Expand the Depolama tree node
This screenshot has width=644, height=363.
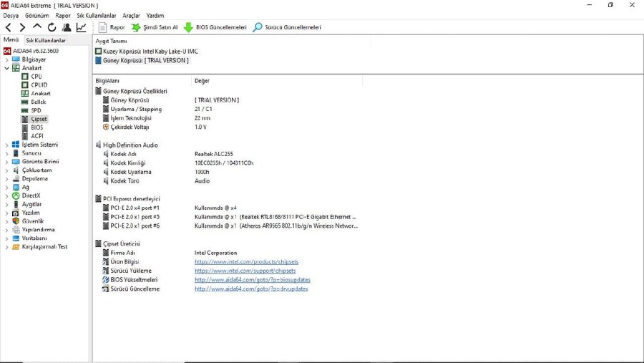(6, 179)
